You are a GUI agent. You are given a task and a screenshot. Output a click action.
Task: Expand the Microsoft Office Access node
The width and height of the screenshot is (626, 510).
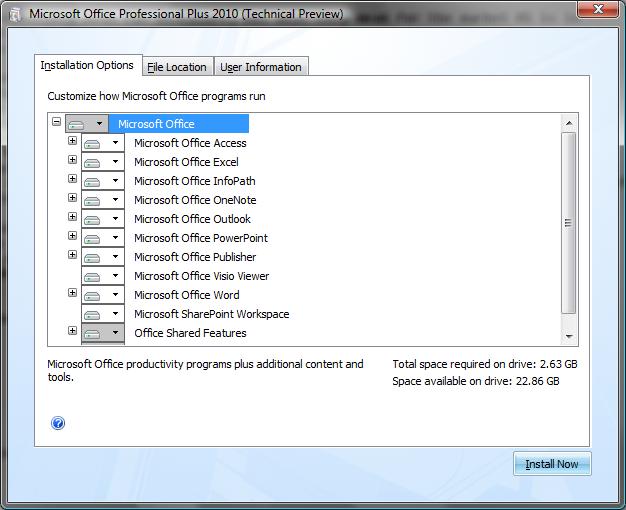(x=72, y=141)
